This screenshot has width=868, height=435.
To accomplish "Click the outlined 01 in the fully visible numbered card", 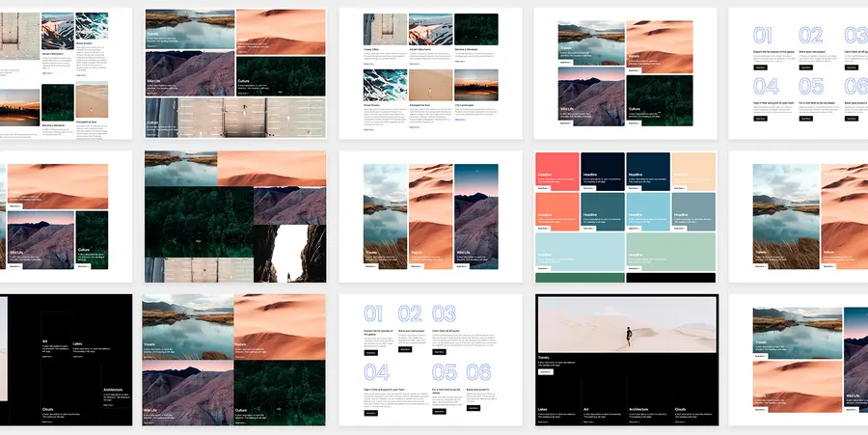I will (372, 313).
